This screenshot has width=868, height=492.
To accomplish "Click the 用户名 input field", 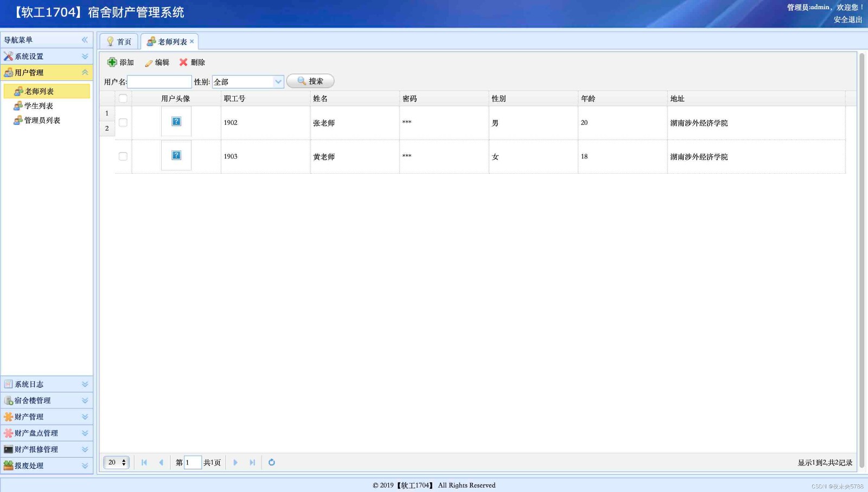I will [159, 82].
